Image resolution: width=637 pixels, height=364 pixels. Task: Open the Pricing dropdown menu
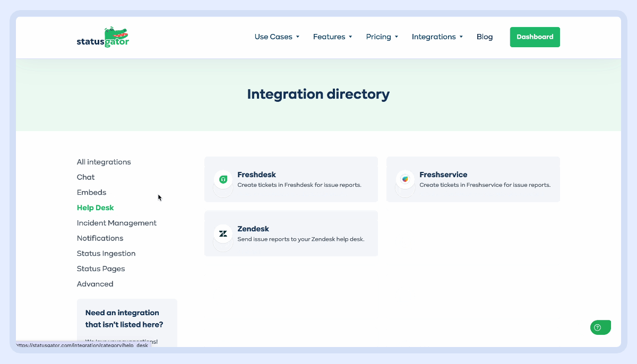click(x=382, y=37)
